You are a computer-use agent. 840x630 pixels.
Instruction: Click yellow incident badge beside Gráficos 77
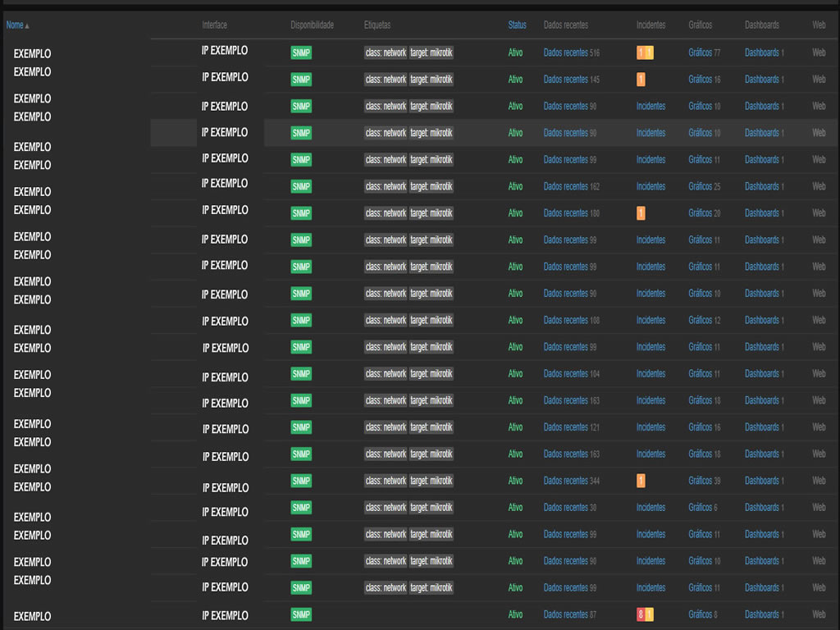tap(650, 53)
